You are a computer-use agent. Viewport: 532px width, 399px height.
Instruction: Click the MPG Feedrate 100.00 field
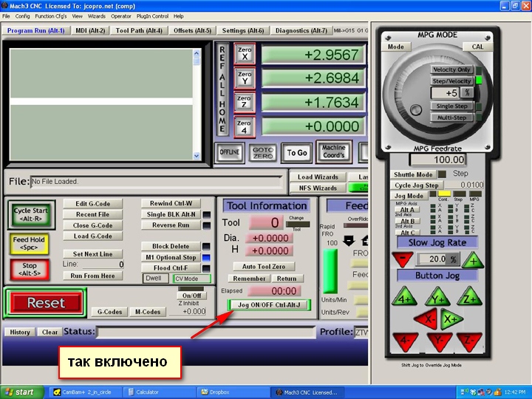437,160
